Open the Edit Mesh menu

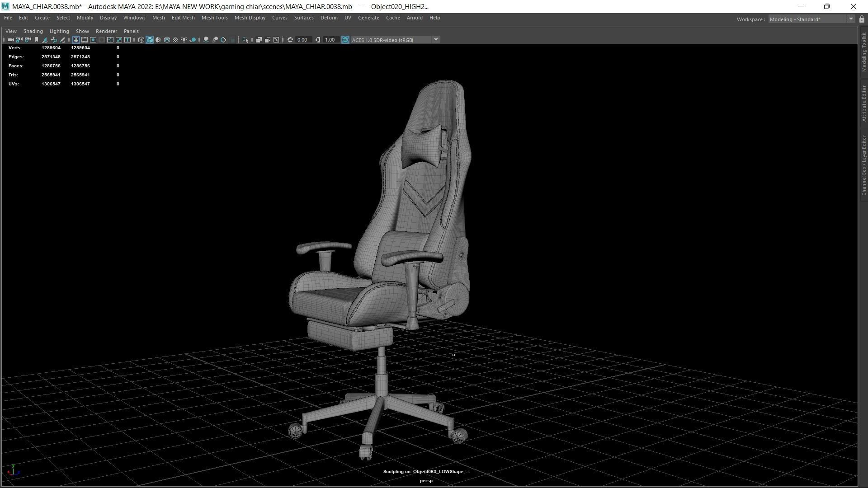[183, 18]
